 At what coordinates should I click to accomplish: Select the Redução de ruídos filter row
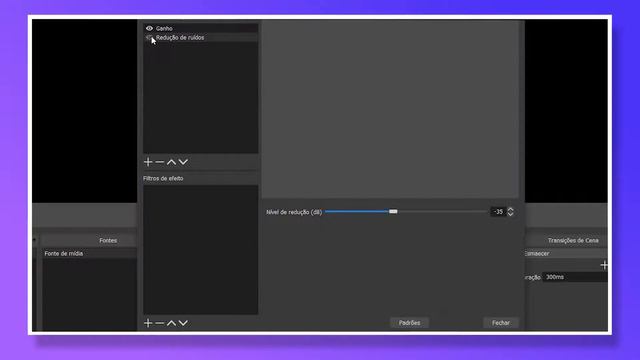tap(200, 37)
